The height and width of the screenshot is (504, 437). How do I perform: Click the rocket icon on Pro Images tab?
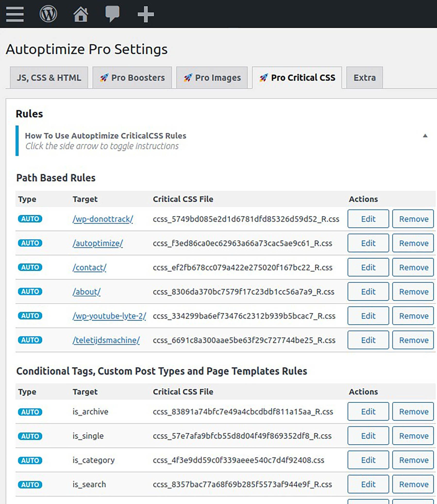point(188,78)
